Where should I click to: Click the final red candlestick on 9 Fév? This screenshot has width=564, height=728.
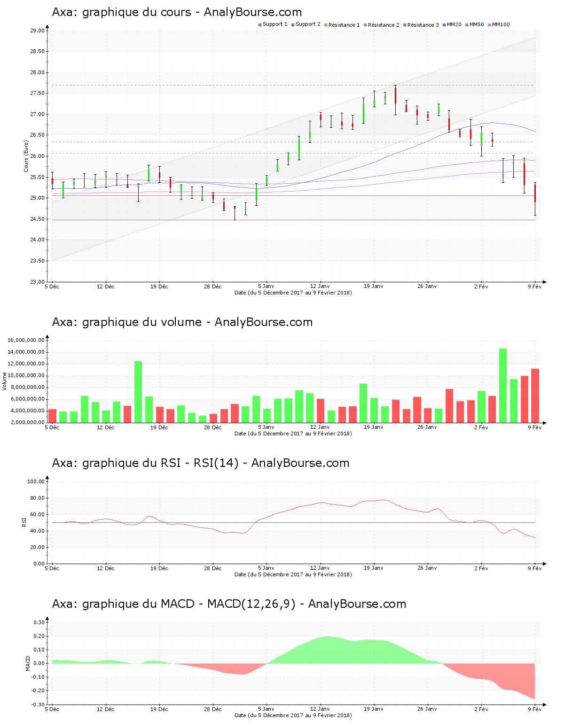click(535, 193)
